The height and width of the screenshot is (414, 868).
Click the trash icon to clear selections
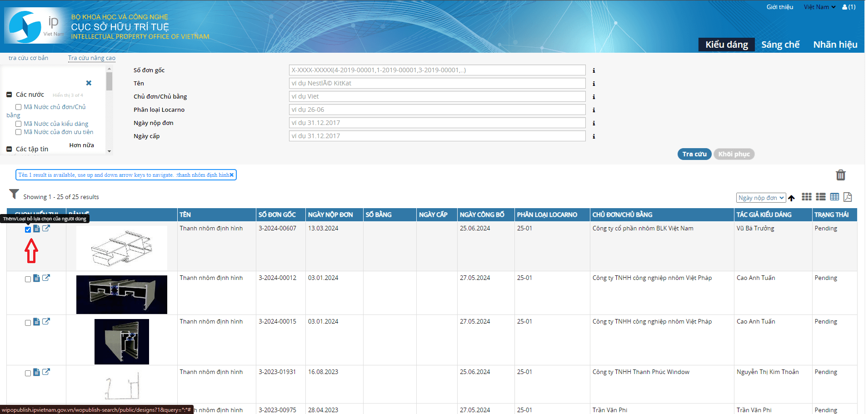[840, 175]
